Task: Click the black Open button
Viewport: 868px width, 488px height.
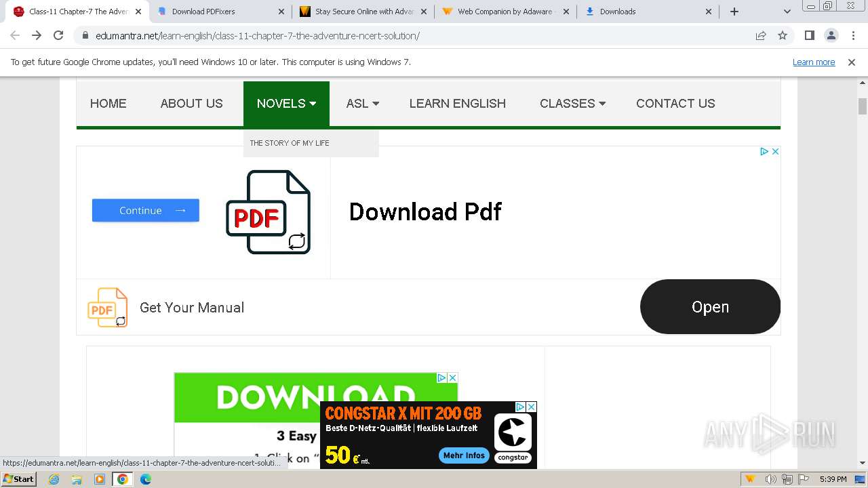Action: click(x=710, y=306)
